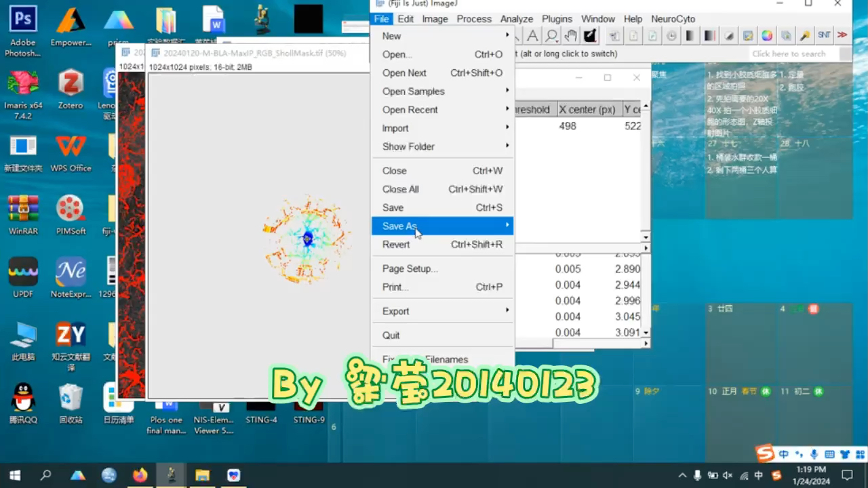Image resolution: width=868 pixels, height=488 pixels.
Task: Expand the Import submenu
Action: [x=442, y=127]
